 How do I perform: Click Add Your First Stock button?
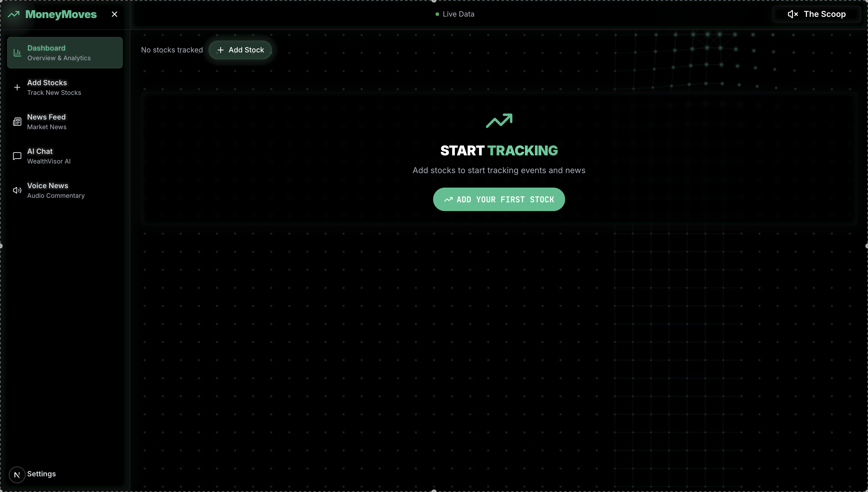(x=498, y=199)
